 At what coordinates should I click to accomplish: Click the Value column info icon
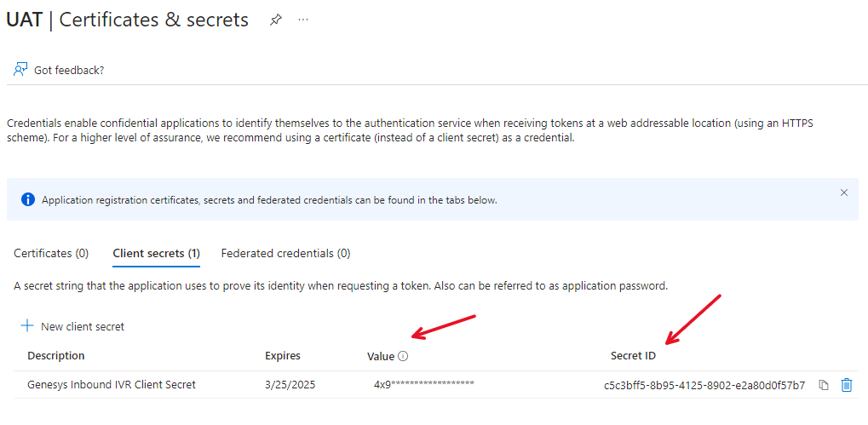(404, 356)
